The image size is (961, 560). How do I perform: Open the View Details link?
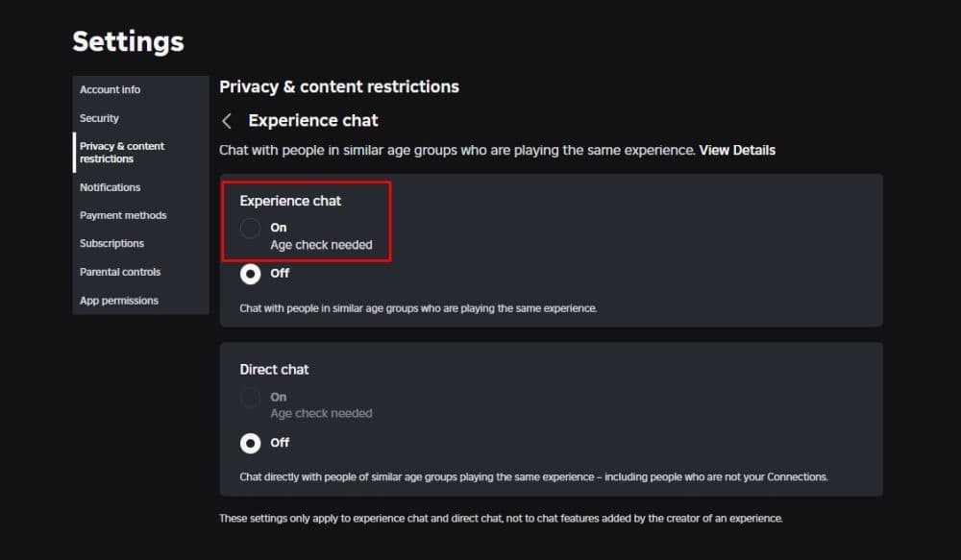736,150
